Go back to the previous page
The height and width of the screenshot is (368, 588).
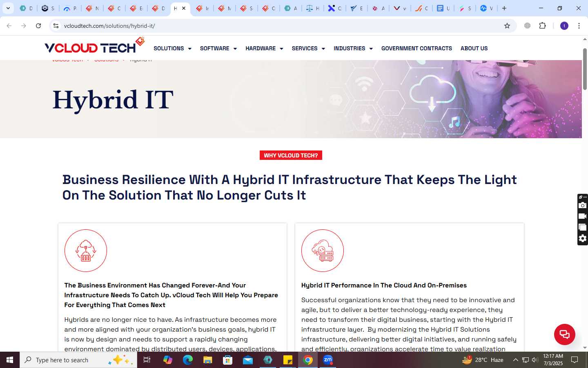point(9,26)
